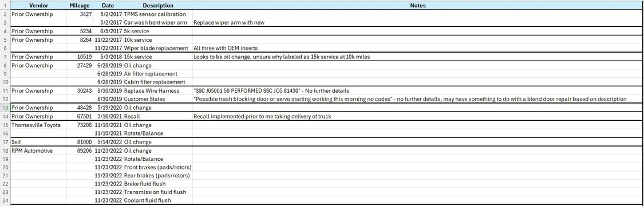This screenshot has width=644, height=206.
Task: Click the date cell 6/5/2017
Action: tap(108, 31)
